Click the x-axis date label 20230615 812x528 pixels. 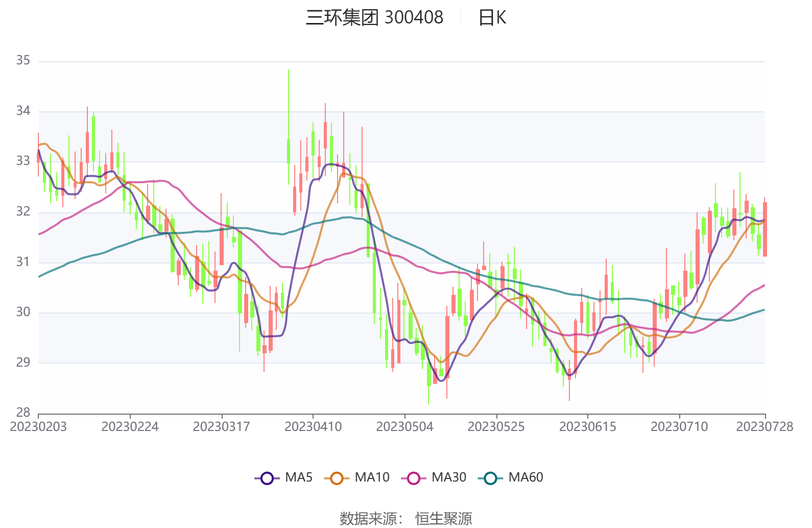pyautogui.click(x=587, y=427)
